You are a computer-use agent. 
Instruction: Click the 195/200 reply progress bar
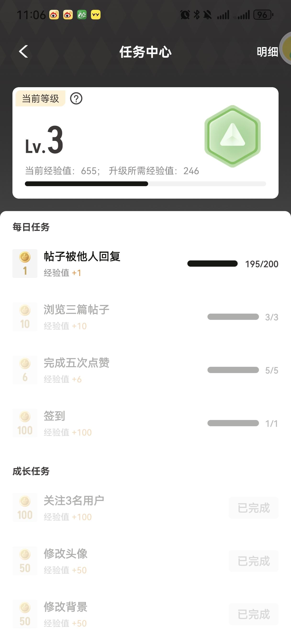pyautogui.click(x=212, y=264)
